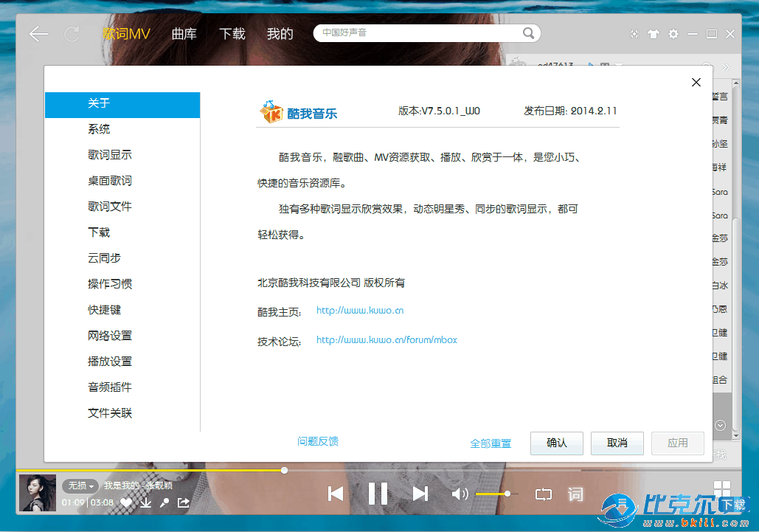Share the current song icon
The image size is (759, 532).
pos(184,503)
